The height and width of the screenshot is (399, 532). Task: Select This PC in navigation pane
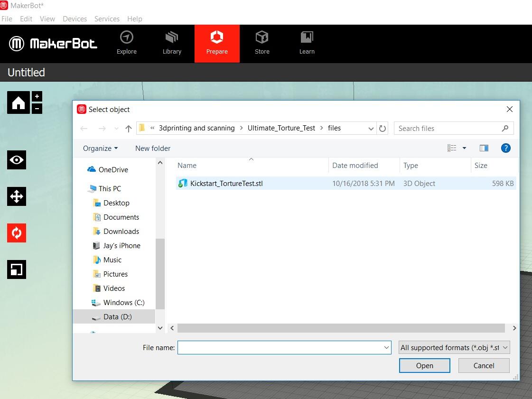[x=104, y=189]
